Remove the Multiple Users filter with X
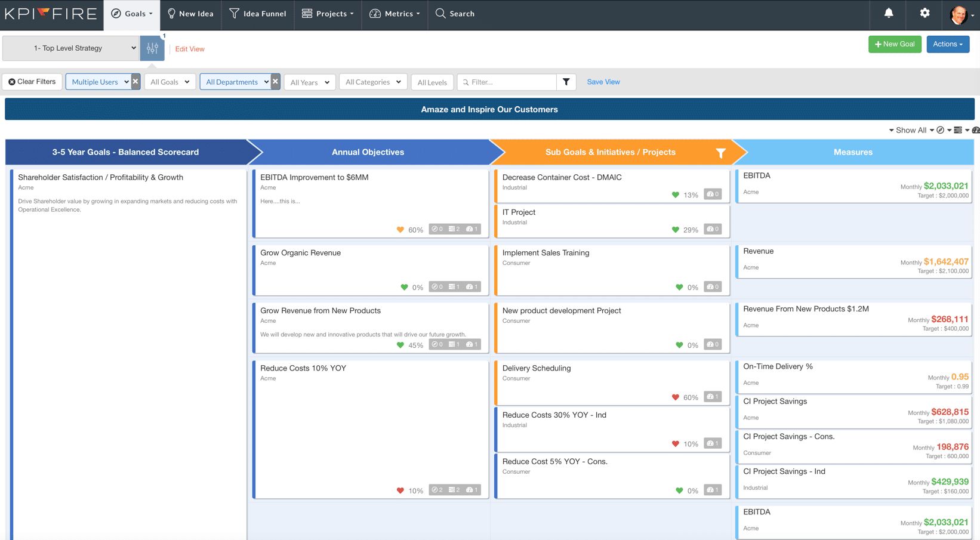The width and height of the screenshot is (980, 540). tap(135, 82)
